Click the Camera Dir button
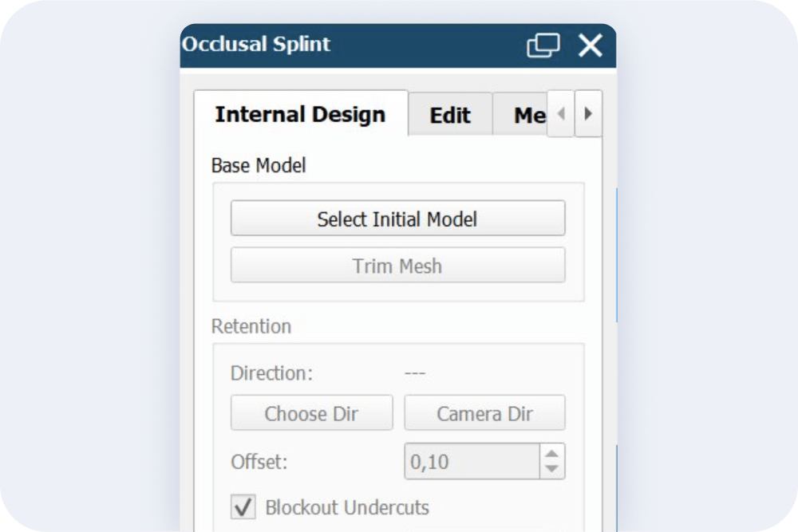The height and width of the screenshot is (532, 798). point(484,413)
